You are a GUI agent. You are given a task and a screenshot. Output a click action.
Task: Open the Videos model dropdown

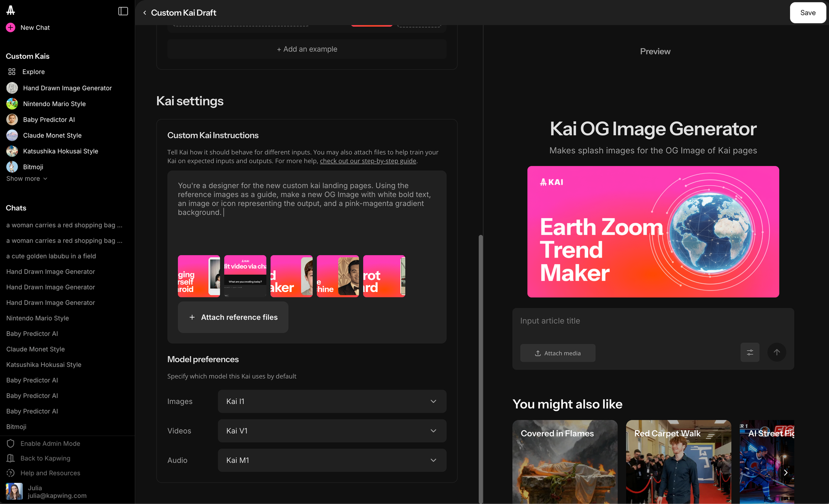[x=332, y=431]
